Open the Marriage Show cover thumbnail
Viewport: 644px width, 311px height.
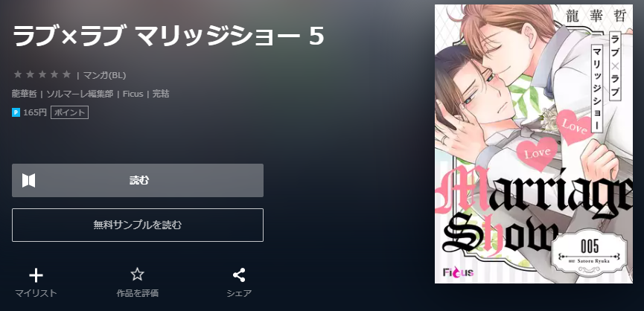(x=534, y=144)
